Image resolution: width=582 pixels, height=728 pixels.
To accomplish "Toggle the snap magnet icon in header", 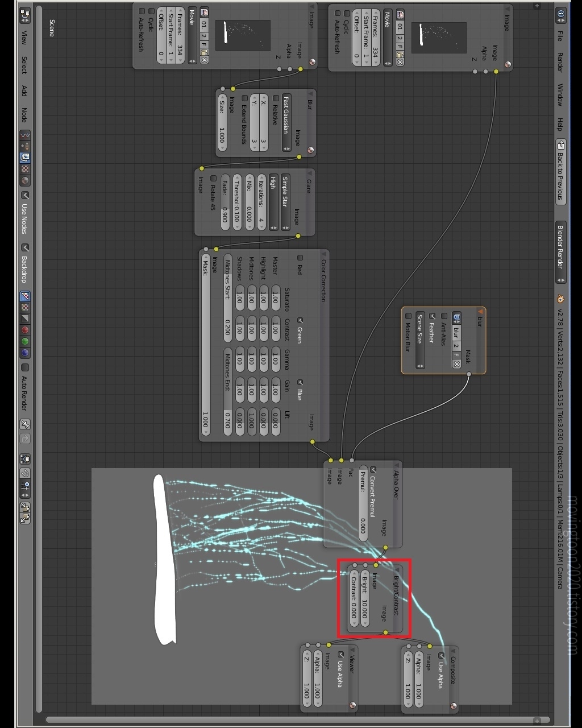I will [x=25, y=473].
